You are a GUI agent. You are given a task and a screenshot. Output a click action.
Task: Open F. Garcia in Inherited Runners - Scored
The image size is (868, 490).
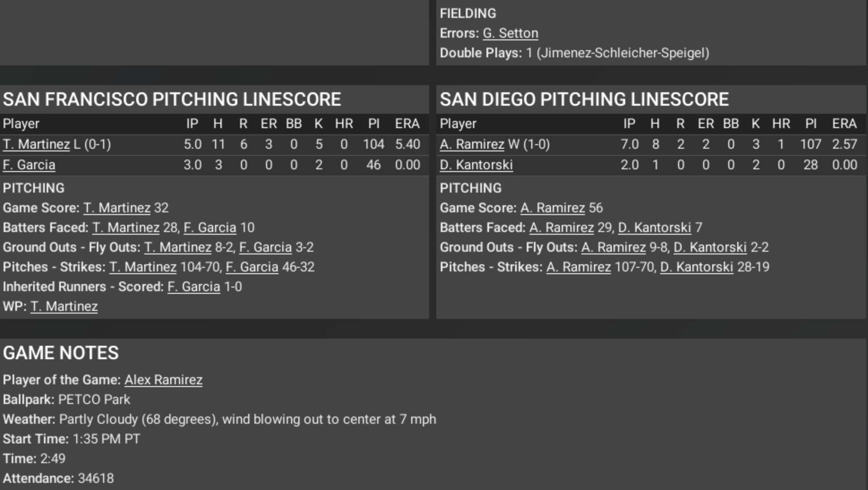pos(193,287)
